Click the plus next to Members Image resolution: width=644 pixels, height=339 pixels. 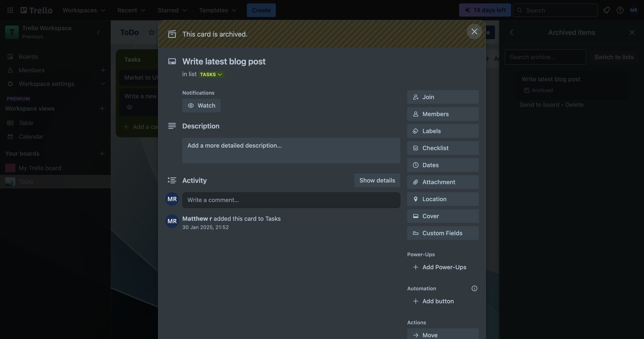103,70
